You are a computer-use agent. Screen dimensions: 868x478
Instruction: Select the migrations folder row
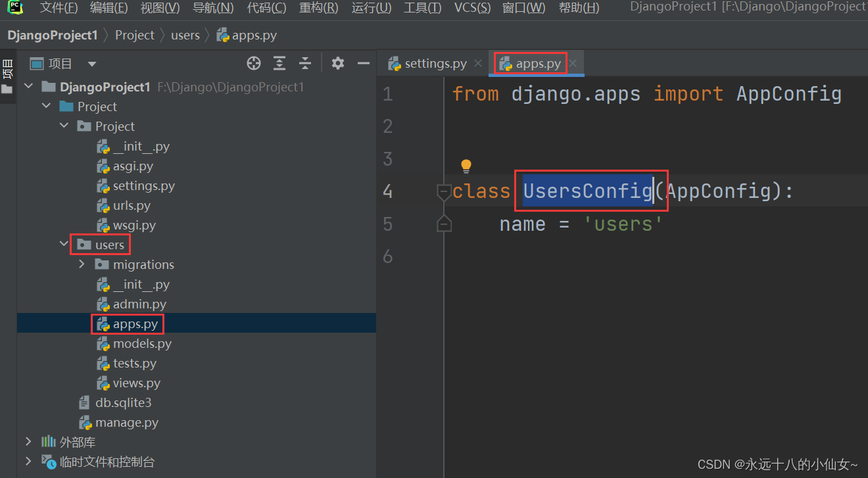pos(197,264)
